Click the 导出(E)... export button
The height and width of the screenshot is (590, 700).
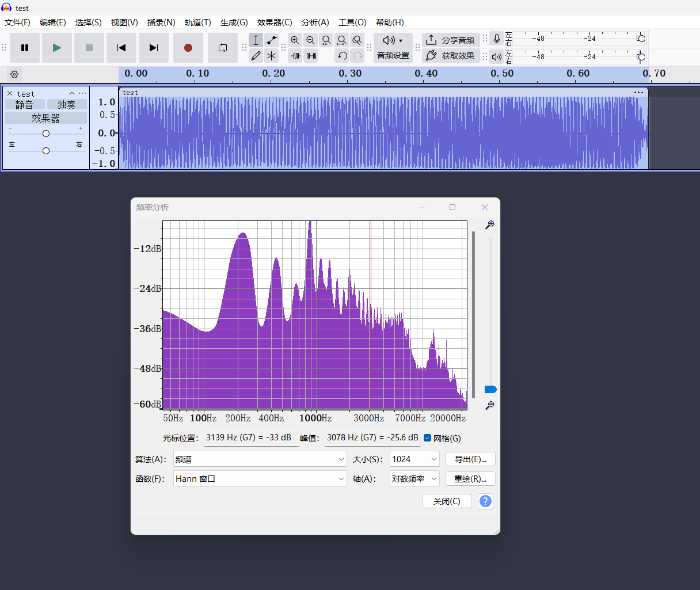(470, 459)
